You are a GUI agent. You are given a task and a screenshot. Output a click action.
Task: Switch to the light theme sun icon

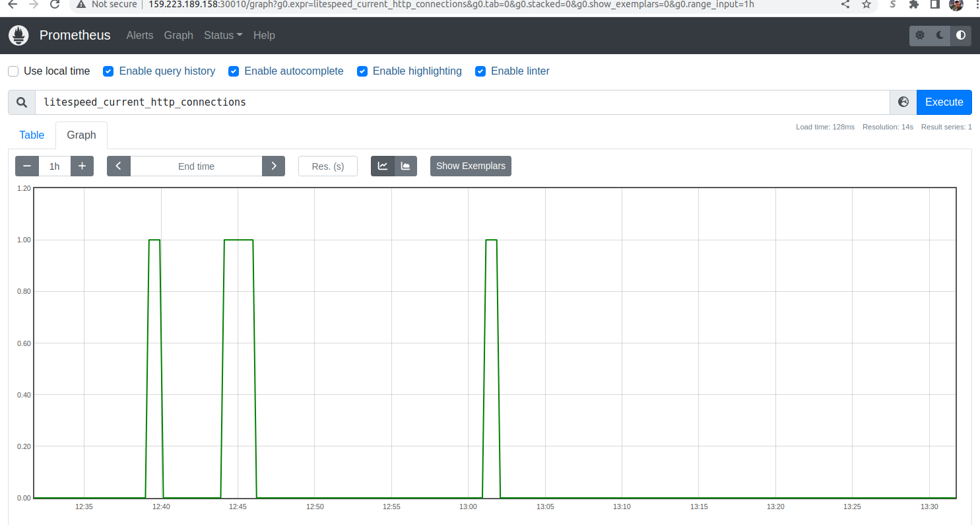pos(919,36)
